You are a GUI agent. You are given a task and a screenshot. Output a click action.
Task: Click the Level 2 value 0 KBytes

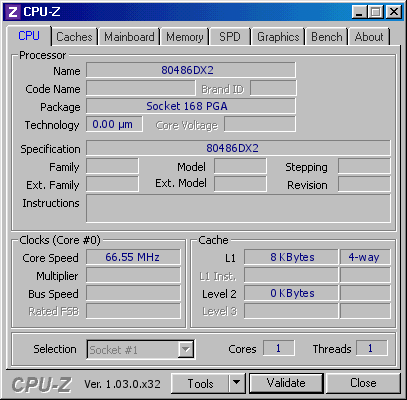pyautogui.click(x=291, y=293)
